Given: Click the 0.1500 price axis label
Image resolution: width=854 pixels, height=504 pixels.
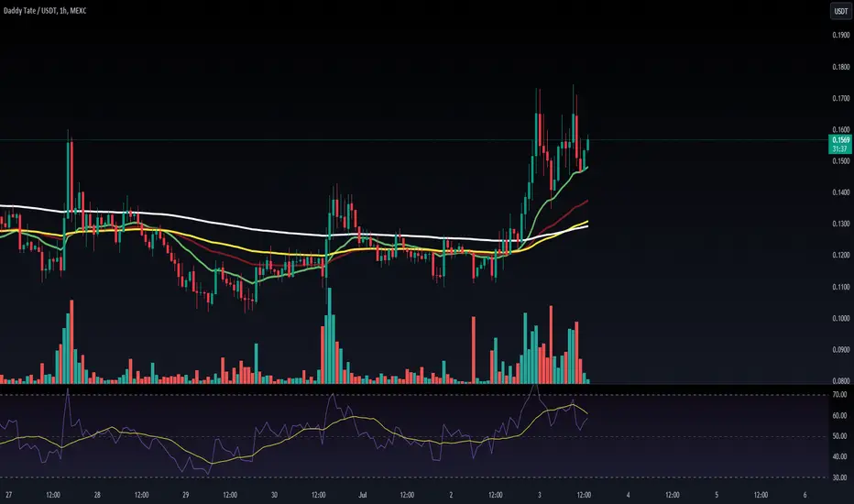Looking at the screenshot, I should [x=841, y=161].
